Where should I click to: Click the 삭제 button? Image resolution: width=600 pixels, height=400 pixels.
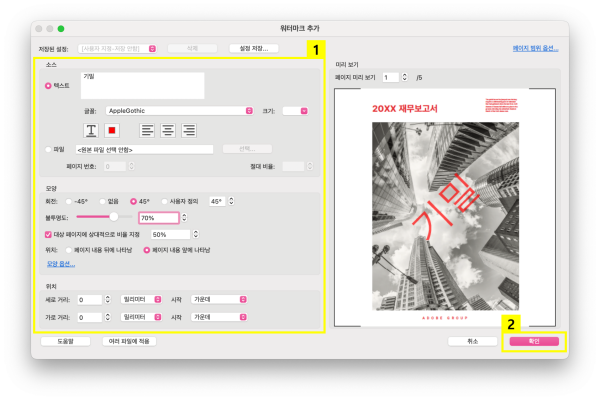pos(192,49)
